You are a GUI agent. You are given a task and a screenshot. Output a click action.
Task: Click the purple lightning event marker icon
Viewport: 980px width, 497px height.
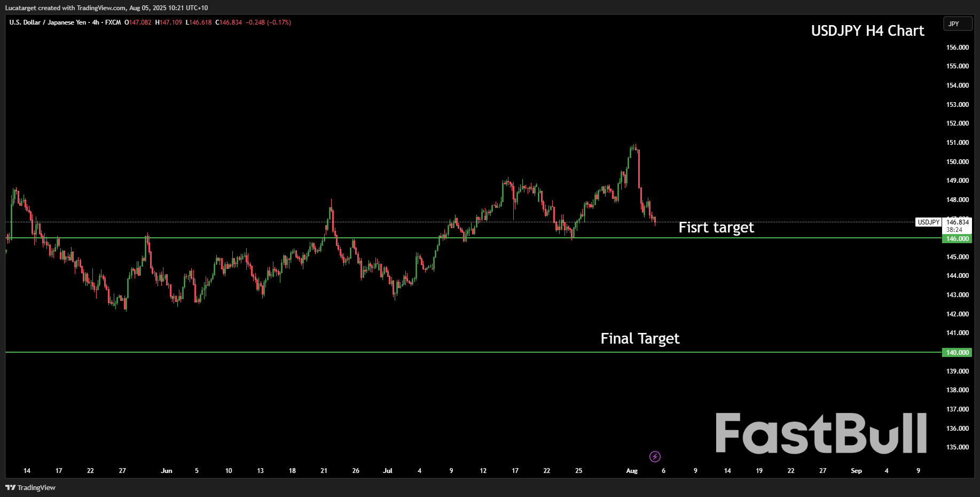[654, 456]
